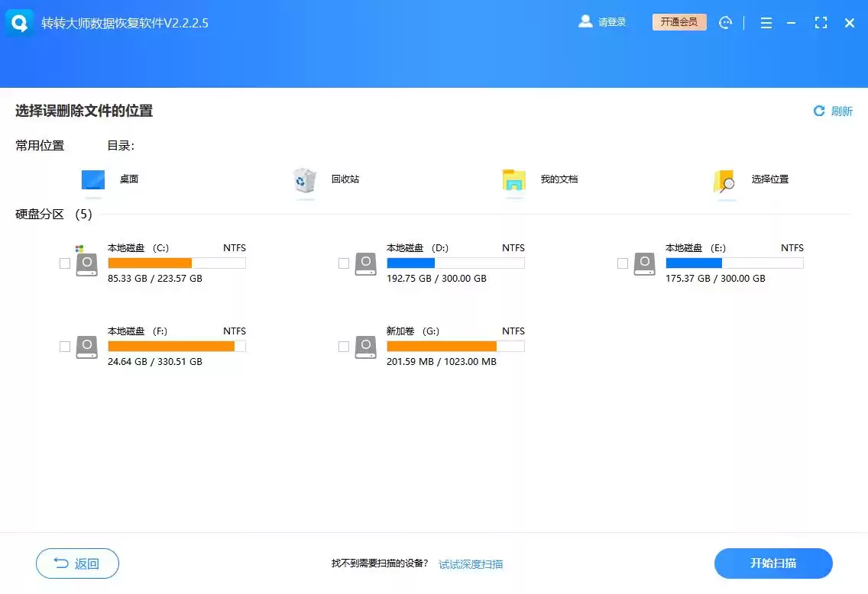Open the hamburger menu in the title bar
This screenshot has width=868, height=594.
coord(766,23)
